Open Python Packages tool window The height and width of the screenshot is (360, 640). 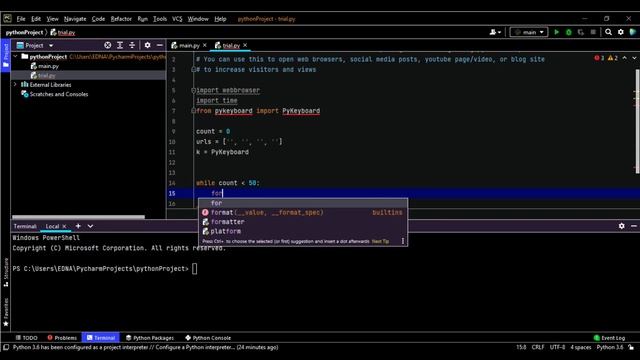click(149, 338)
